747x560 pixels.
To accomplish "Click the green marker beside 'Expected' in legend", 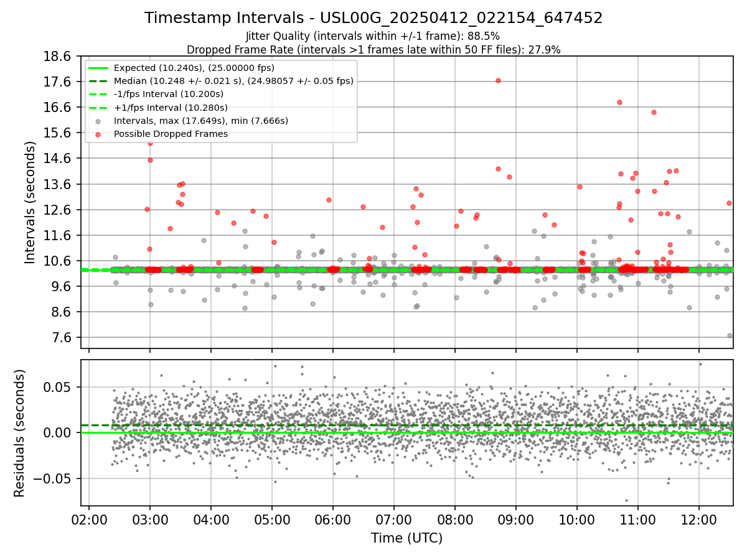I will [99, 68].
